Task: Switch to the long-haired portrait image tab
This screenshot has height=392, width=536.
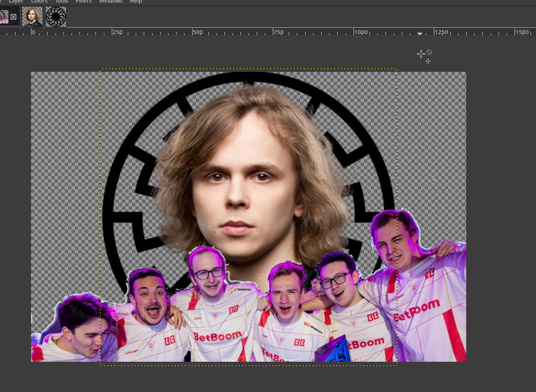Action: tap(32, 17)
